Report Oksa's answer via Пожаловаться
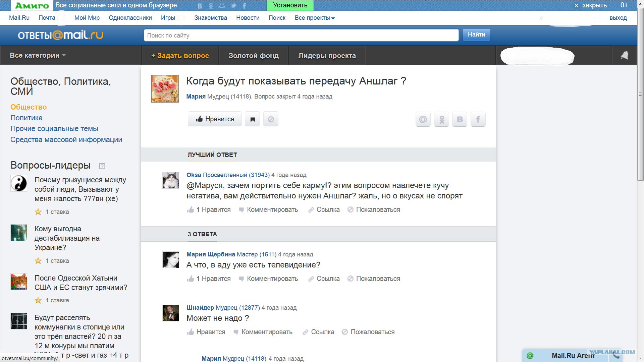 pos(374,210)
